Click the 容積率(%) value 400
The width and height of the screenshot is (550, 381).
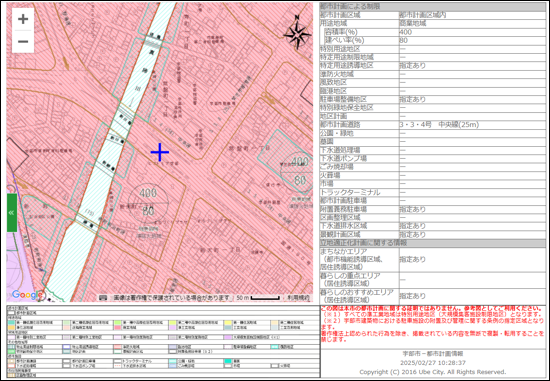pyautogui.click(x=405, y=32)
